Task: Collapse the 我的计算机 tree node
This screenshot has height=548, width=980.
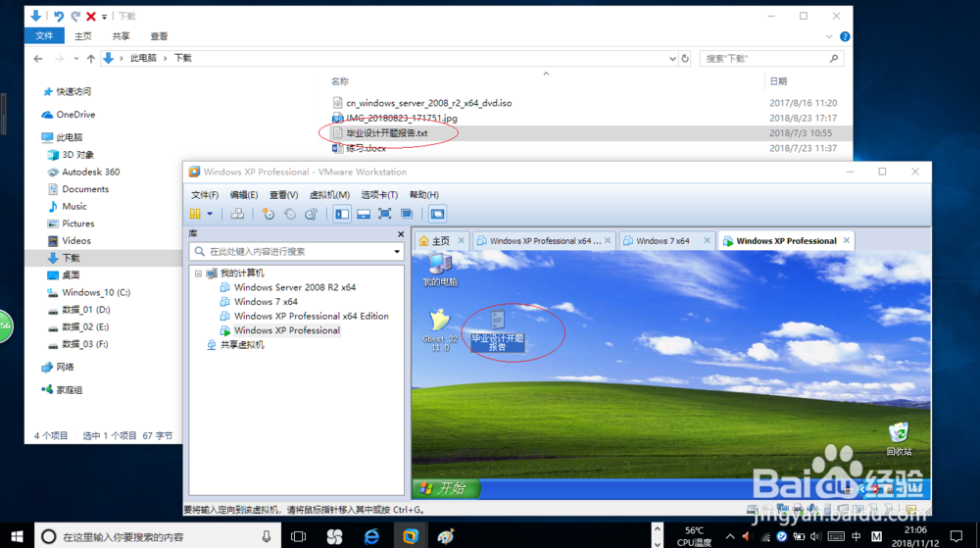Action: click(198, 274)
